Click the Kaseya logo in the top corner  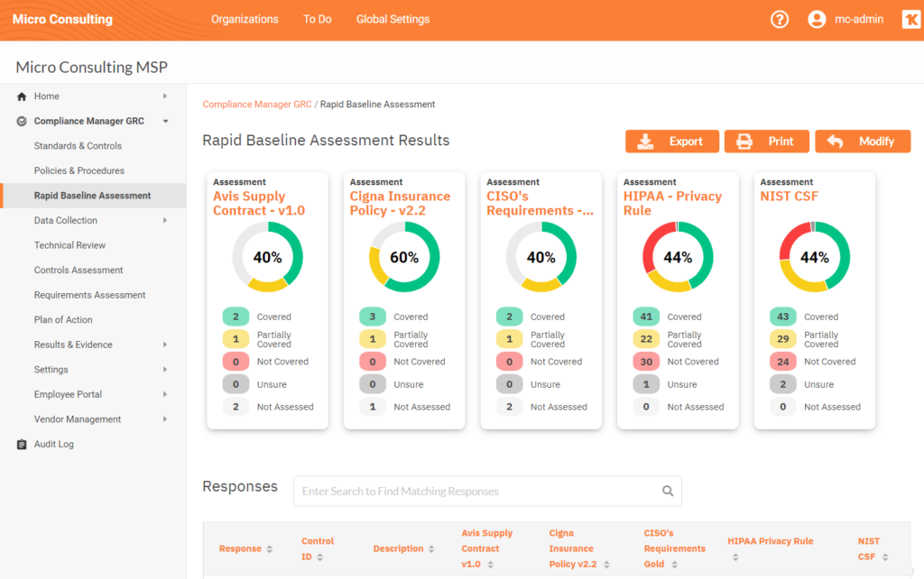tap(910, 19)
